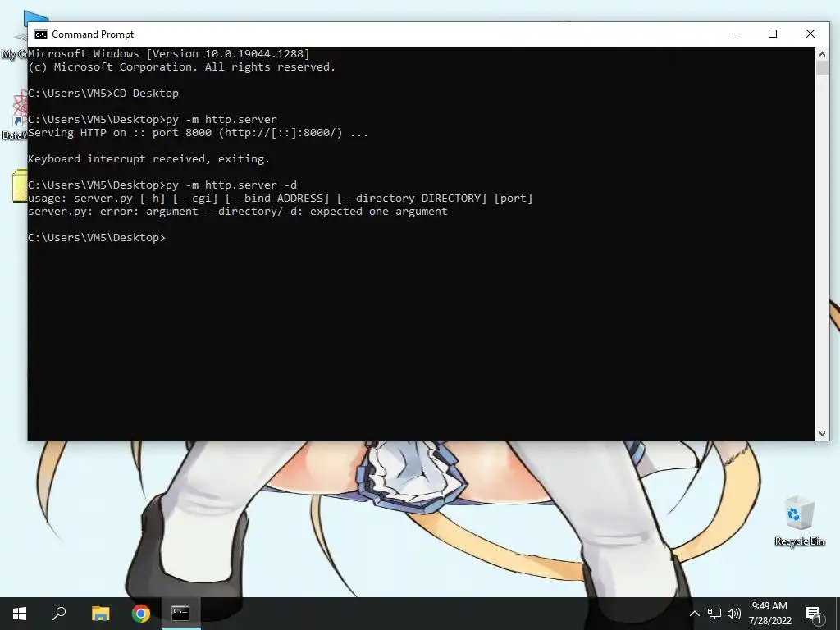840x630 pixels.
Task: Click the scrollbar down arrow in Command Prompt
Action: coord(822,434)
